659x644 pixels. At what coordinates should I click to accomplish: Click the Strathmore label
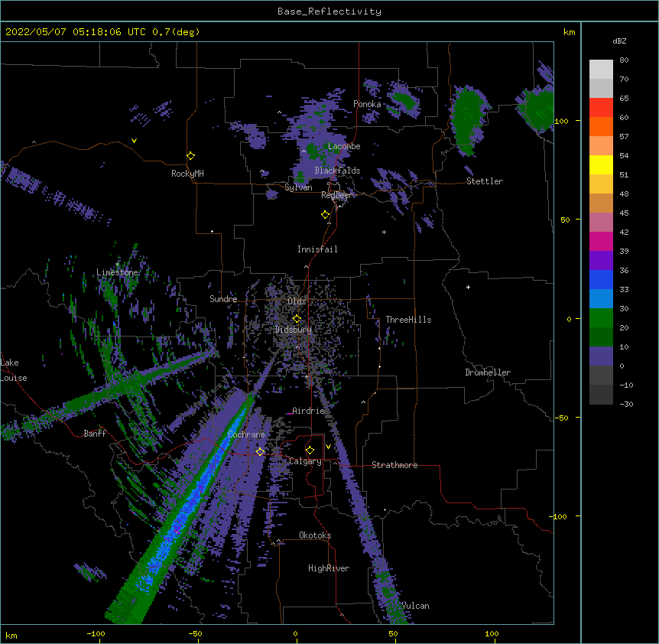(394, 465)
